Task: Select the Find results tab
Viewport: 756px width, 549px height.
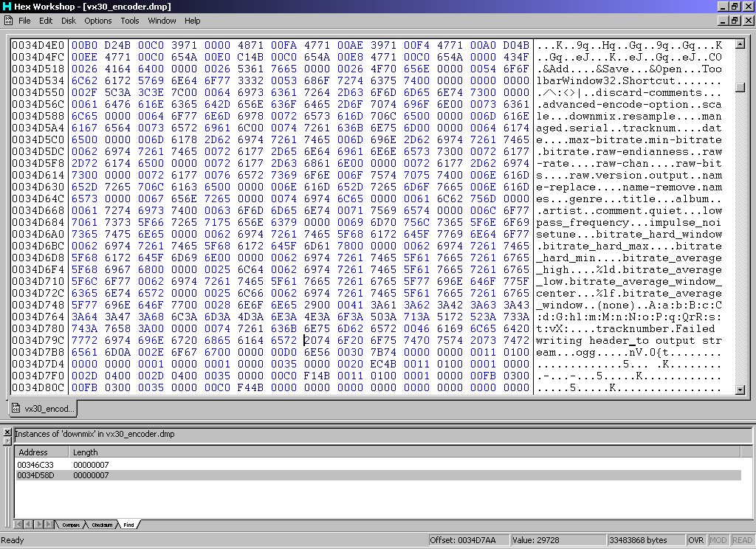Action: click(128, 525)
